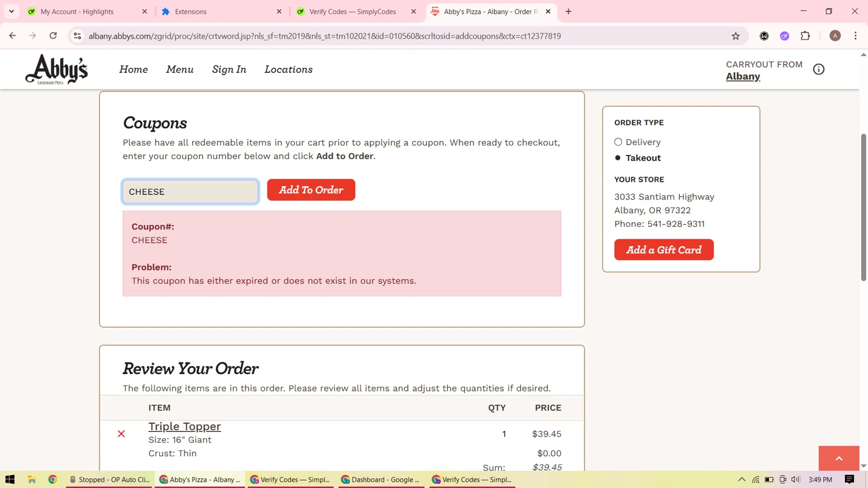
Task: Click the page vertical scrollbar
Action: click(863, 207)
